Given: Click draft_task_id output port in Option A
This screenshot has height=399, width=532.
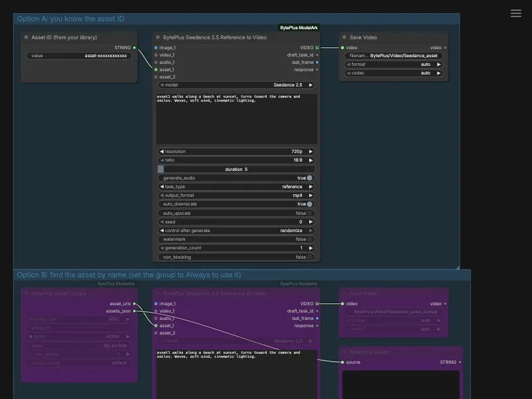Looking at the screenshot, I should [317, 55].
